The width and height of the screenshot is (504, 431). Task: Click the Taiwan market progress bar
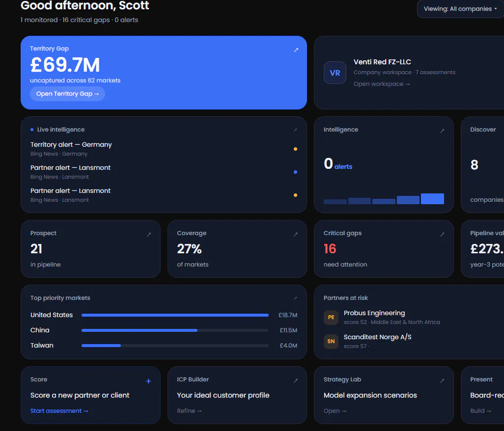[175, 346]
